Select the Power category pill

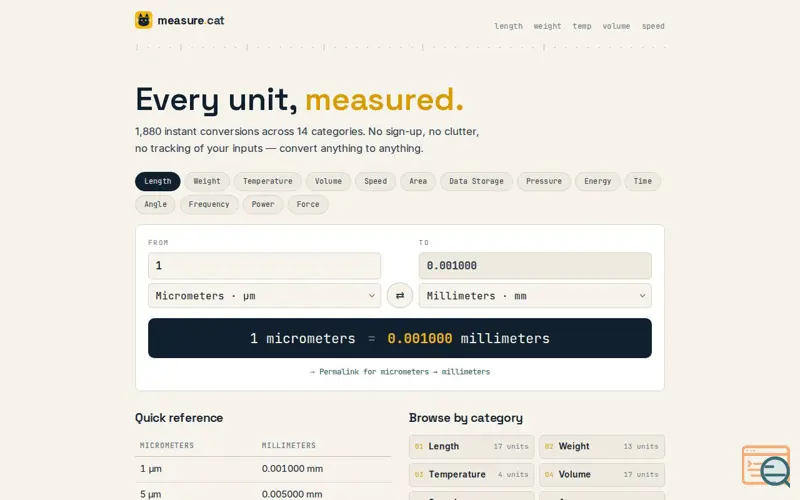[263, 204]
